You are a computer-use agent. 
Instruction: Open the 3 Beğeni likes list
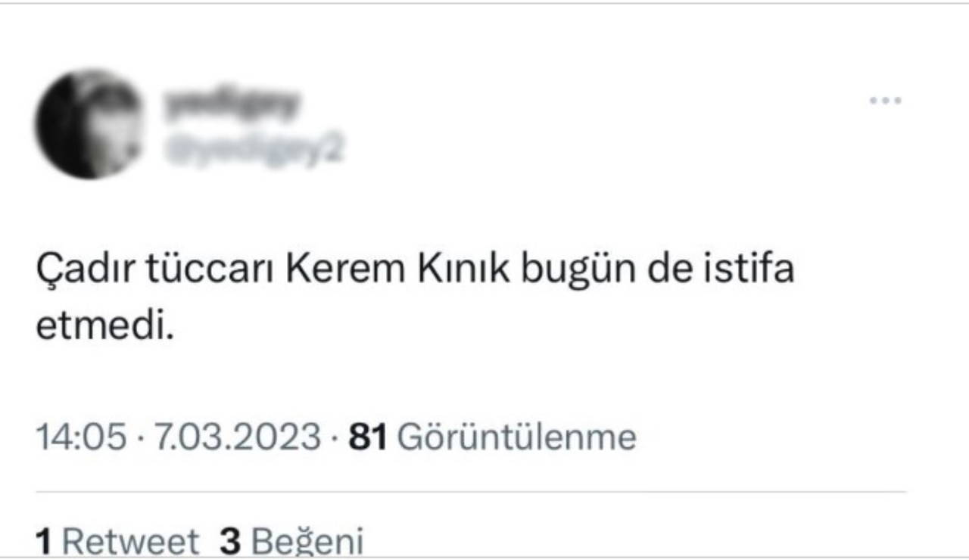[x=291, y=542]
